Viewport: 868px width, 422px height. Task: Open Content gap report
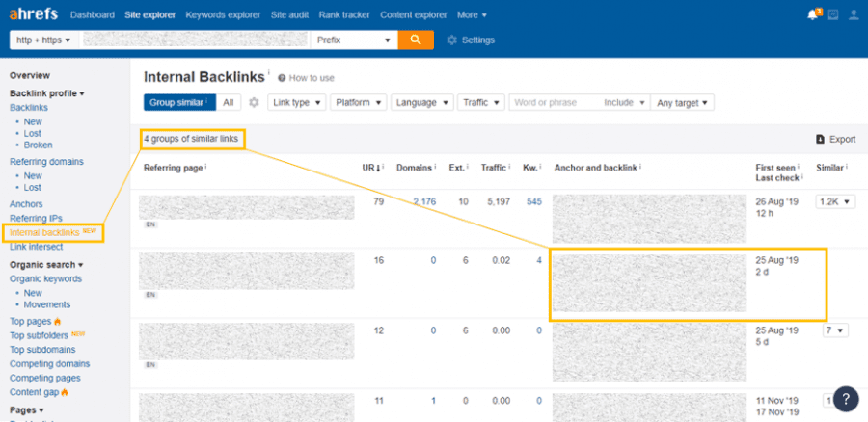click(34, 392)
